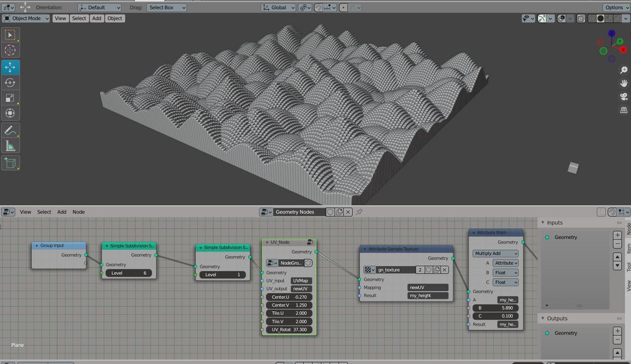
Task: Unlink Geometry Nodes using the X button
Action: (348, 211)
